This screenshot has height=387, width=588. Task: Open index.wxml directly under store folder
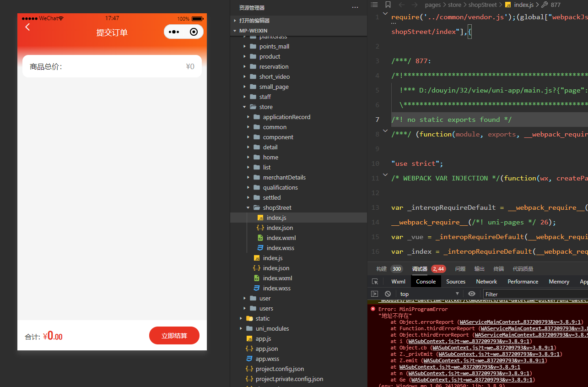277,278
